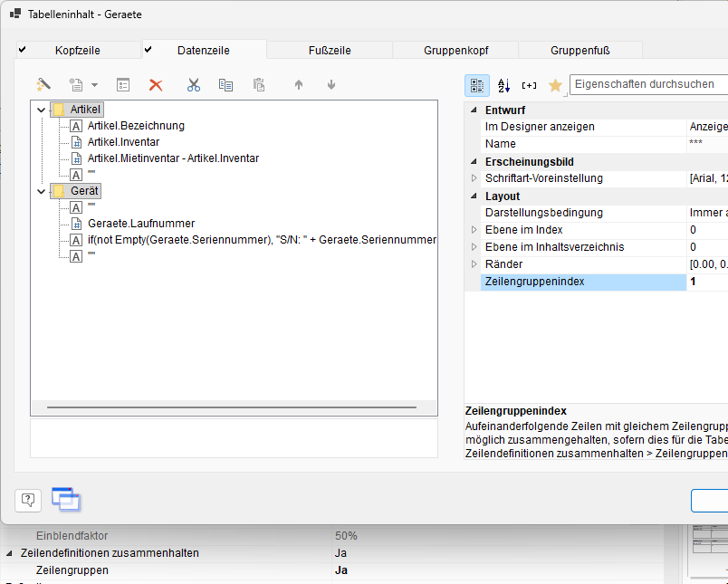Switch to the Fußzeile tab
Viewport: 728px width, 584px height.
coord(328,51)
